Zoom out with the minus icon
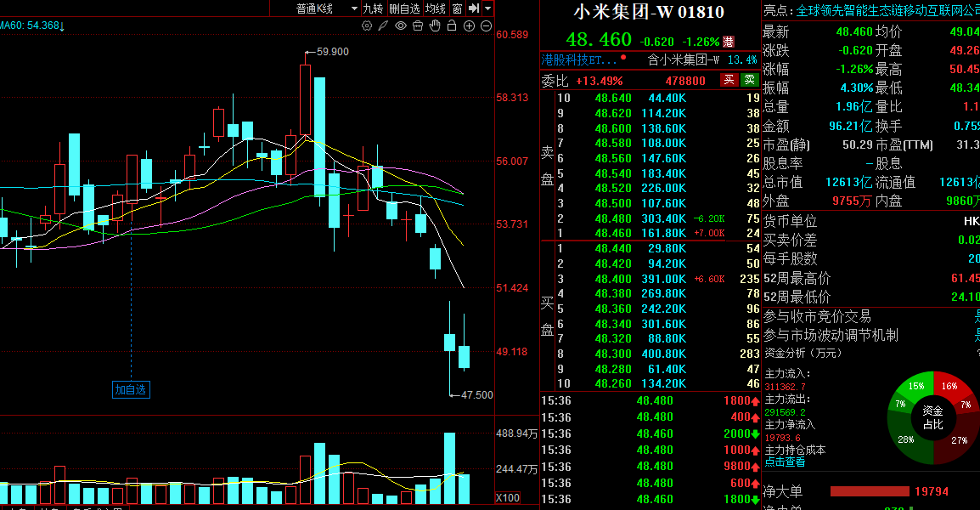Image resolution: width=980 pixels, height=510 pixels. [x=486, y=25]
